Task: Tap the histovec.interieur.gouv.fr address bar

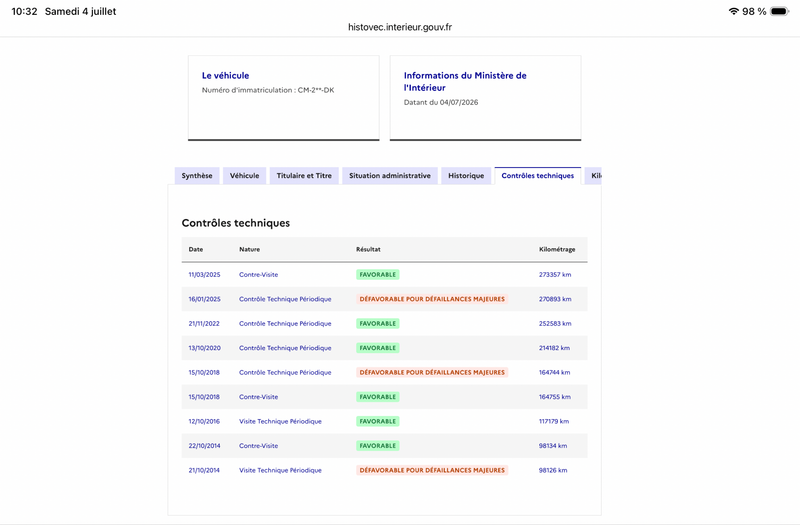Action: coord(400,27)
